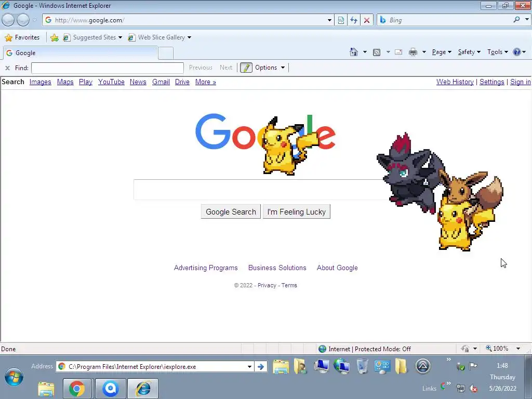Open YouTube link

click(111, 82)
